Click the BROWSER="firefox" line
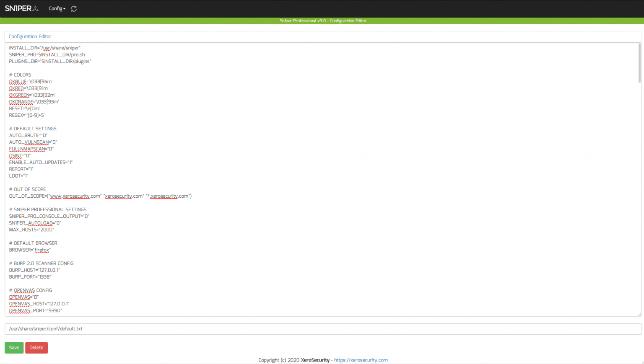The image size is (644, 364). coord(30,250)
